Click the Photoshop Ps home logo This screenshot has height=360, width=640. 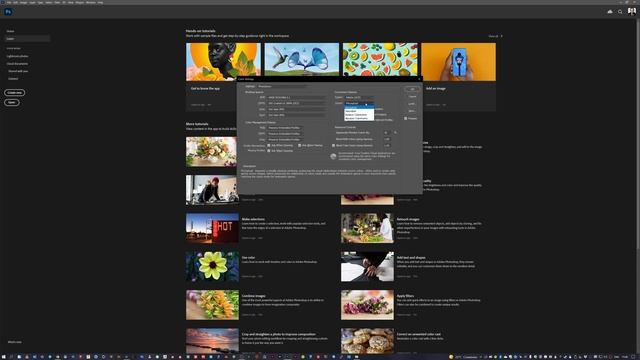pyautogui.click(x=8, y=12)
